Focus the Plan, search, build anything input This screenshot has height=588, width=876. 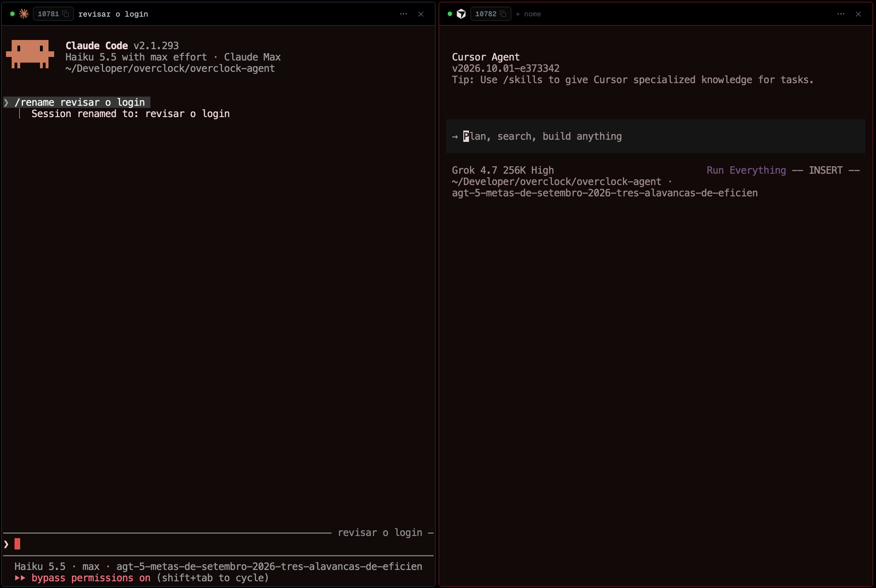(x=655, y=136)
